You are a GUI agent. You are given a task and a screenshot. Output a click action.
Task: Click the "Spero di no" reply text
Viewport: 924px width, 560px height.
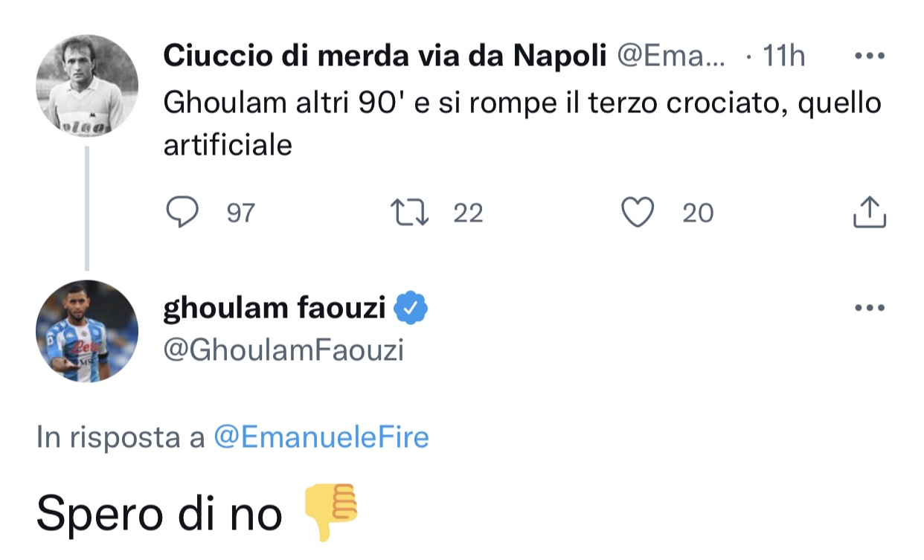(159, 513)
